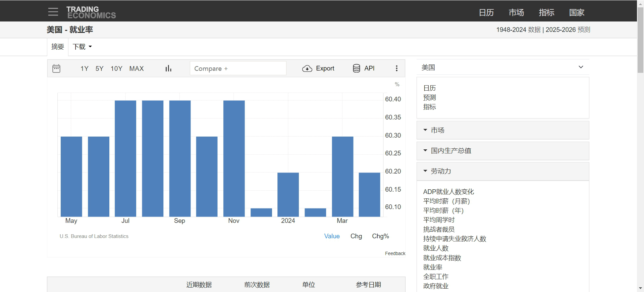The image size is (644, 292).
Task: Switch the chart to Chg% view
Action: pos(380,236)
